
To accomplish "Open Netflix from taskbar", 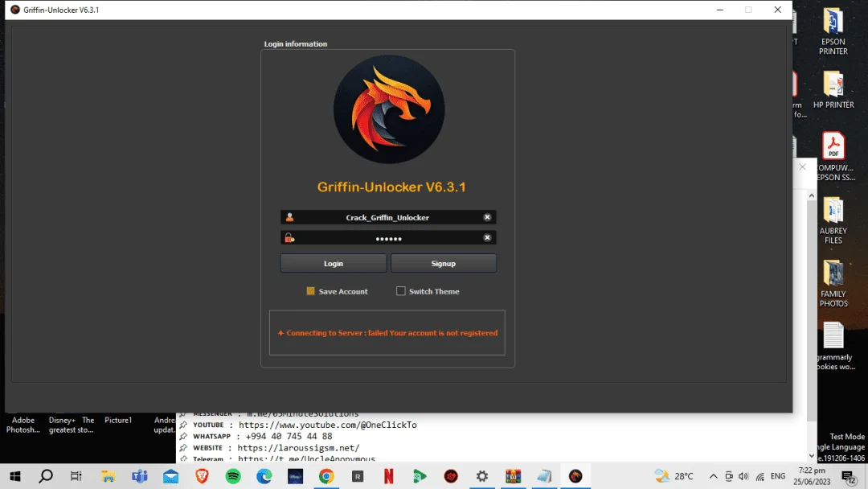I will [389, 476].
